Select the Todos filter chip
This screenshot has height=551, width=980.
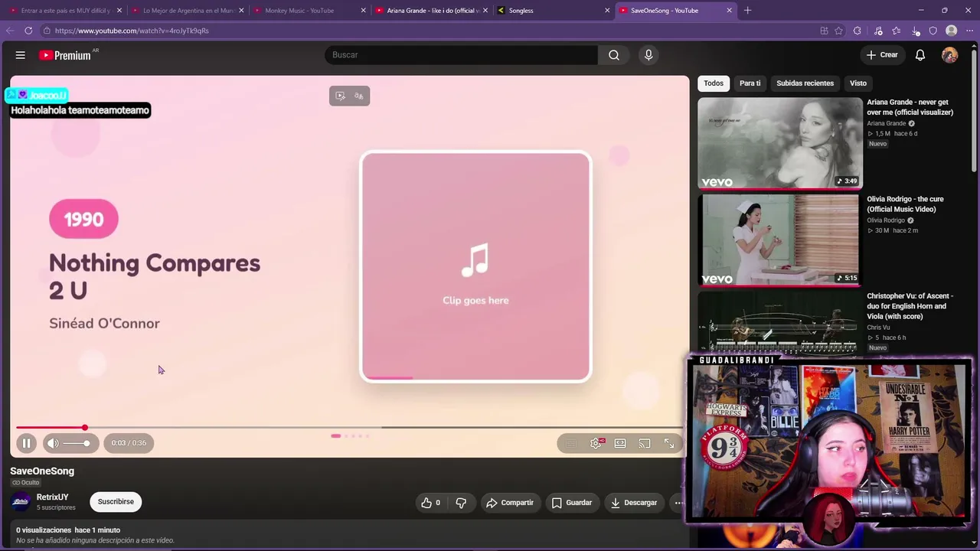click(714, 83)
